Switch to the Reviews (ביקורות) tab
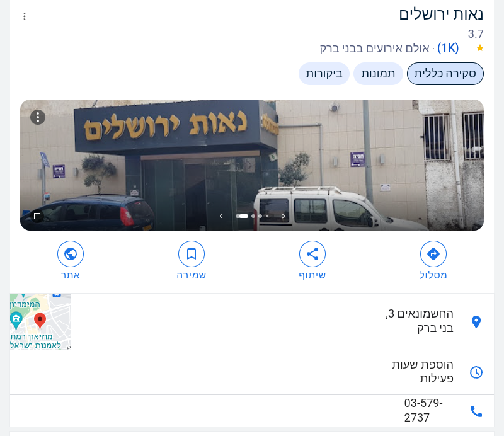The image size is (504, 436). click(x=324, y=74)
